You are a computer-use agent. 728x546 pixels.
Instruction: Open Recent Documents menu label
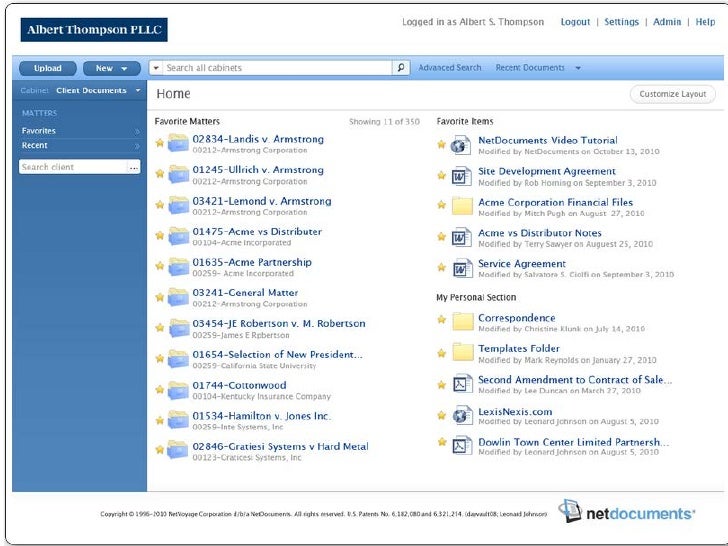530,68
